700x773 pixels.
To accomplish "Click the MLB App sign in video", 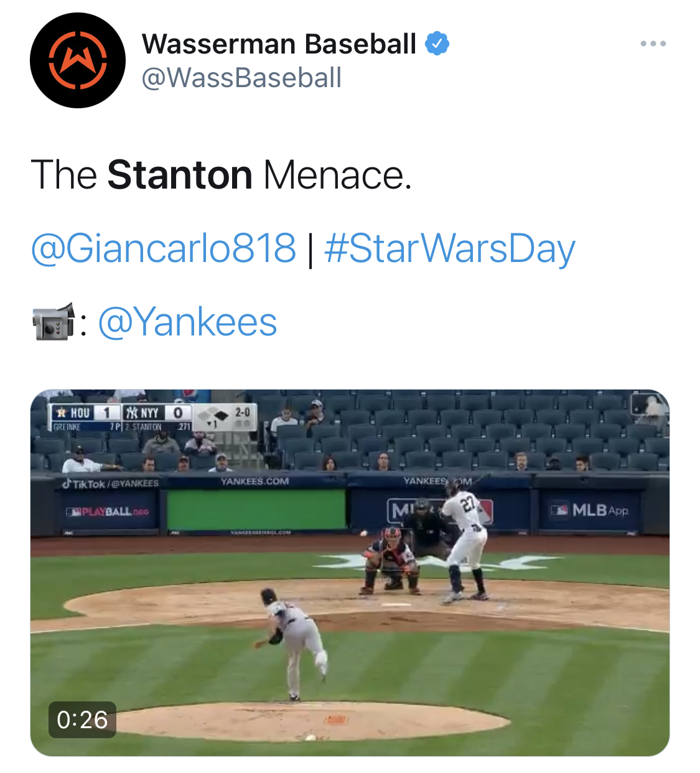I will (x=590, y=510).
